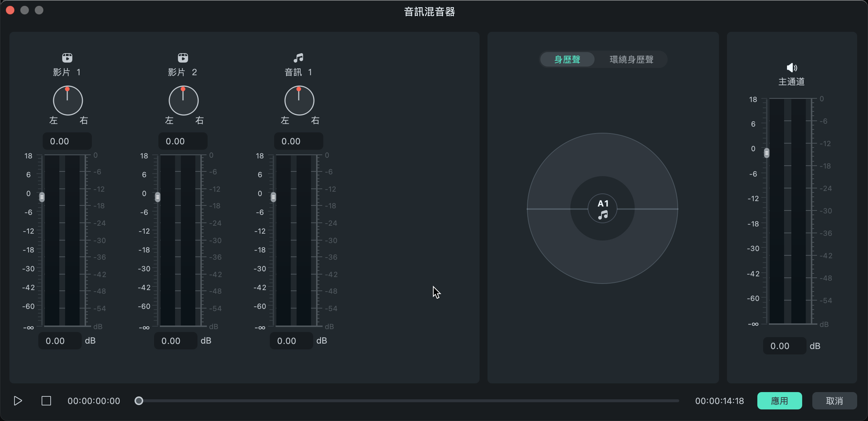This screenshot has width=868, height=421.
Task: Stop playback with the square stop icon
Action: tap(46, 401)
